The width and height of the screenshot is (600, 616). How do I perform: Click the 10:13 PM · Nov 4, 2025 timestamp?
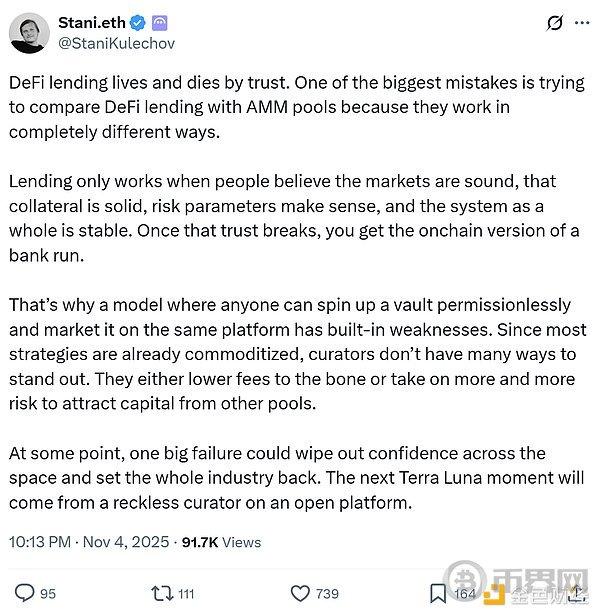[88, 542]
